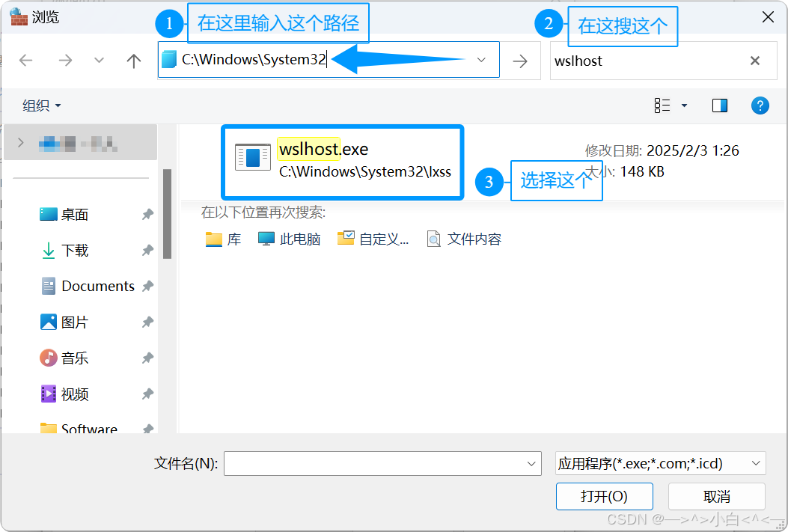Click the 打开(O) button
The width and height of the screenshot is (788, 532).
(x=604, y=496)
